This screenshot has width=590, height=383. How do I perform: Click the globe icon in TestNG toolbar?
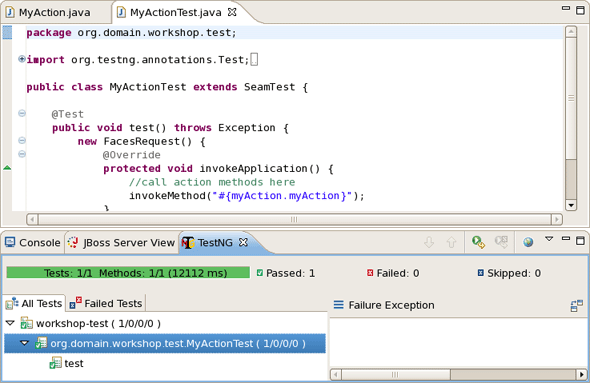(x=528, y=242)
